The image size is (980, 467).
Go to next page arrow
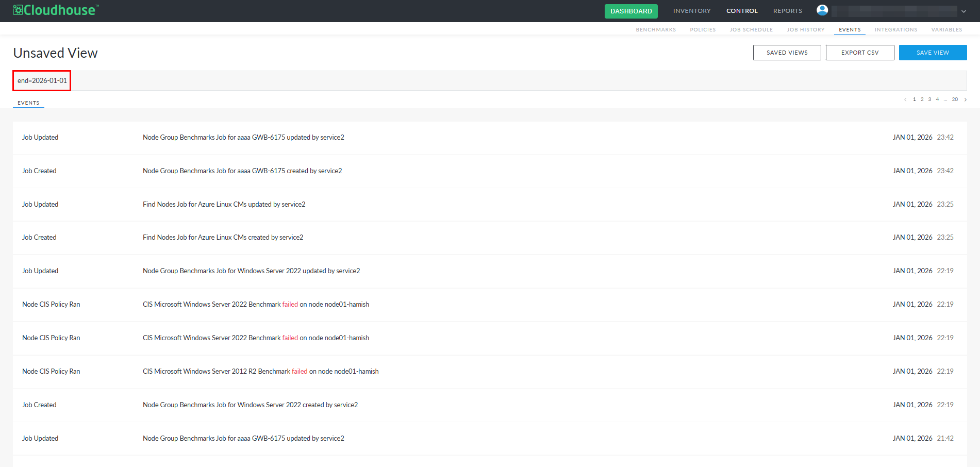(x=965, y=99)
